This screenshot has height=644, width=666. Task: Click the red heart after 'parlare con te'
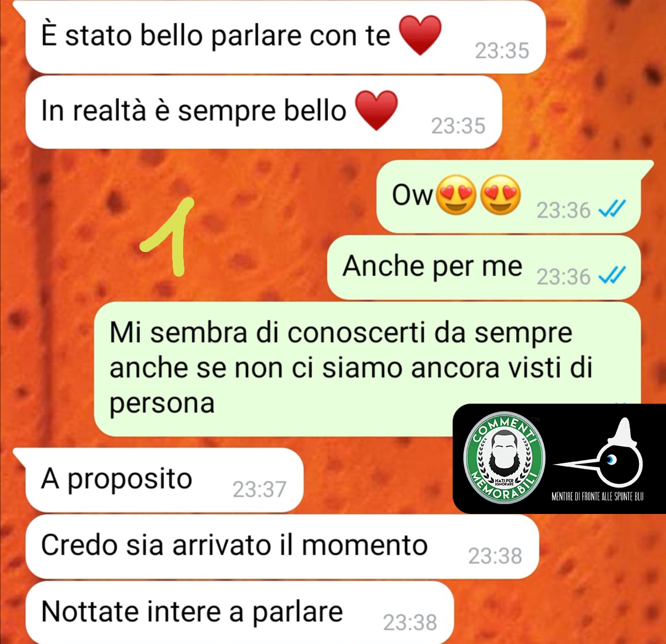(420, 36)
